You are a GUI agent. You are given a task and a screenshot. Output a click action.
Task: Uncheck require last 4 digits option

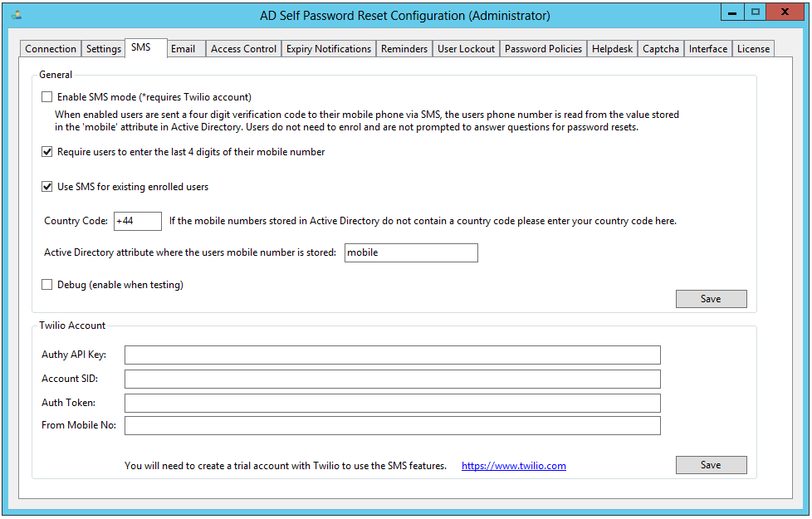pyautogui.click(x=47, y=152)
